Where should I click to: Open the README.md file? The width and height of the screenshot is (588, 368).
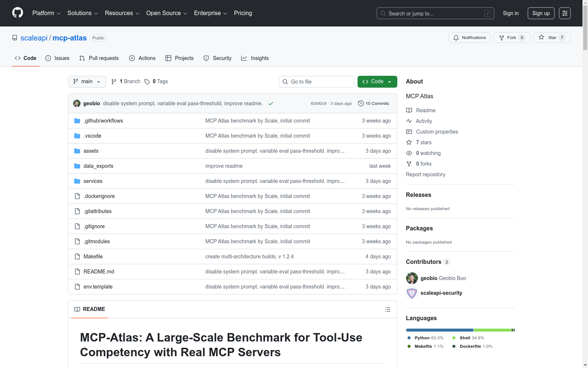pyautogui.click(x=99, y=272)
